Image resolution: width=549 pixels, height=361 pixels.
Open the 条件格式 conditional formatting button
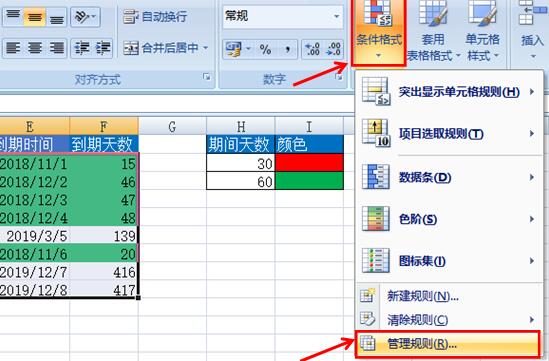click(x=378, y=33)
